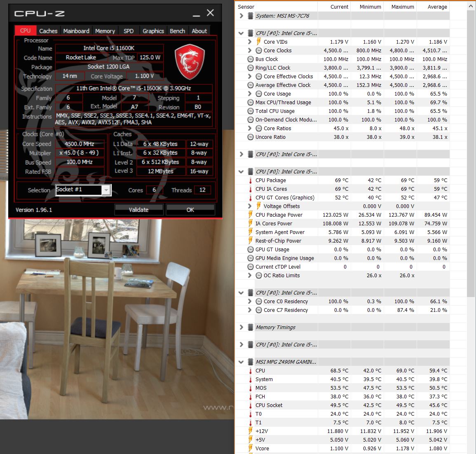Click the Average column header
The height and width of the screenshot is (454, 476).
(x=433, y=7)
